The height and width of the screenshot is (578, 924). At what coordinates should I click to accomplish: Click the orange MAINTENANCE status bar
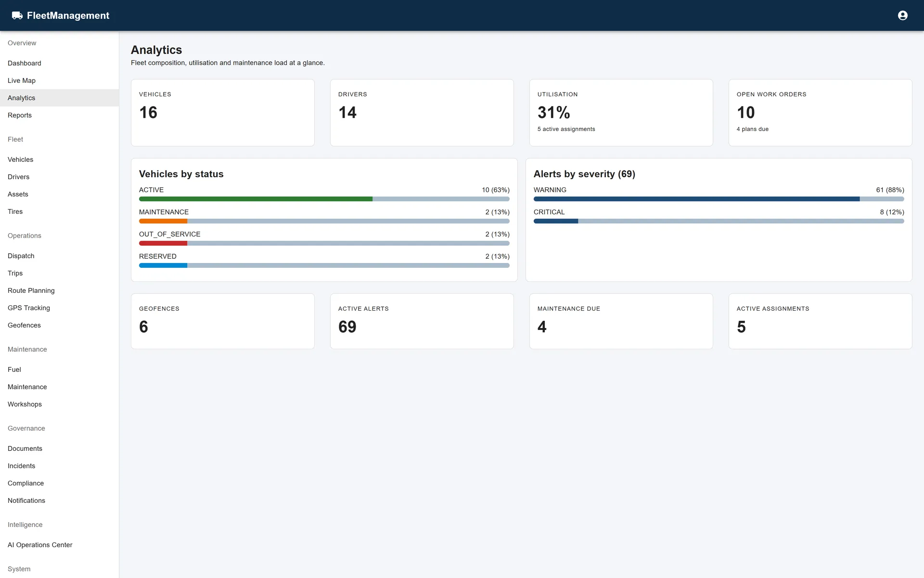tap(324, 221)
